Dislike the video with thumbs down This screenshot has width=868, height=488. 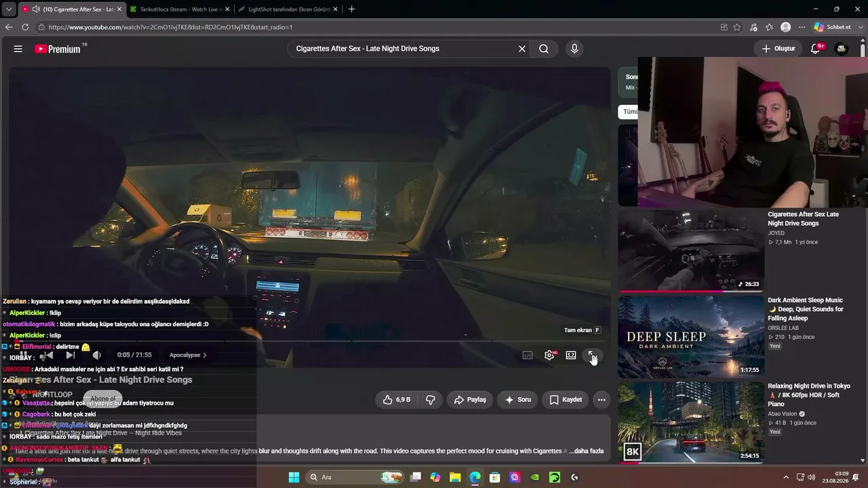point(431,400)
